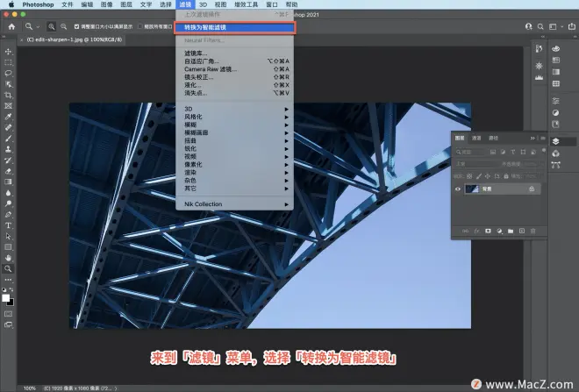Viewport: 579px width, 392px height.
Task: Open the 液化 filter
Action: point(235,85)
